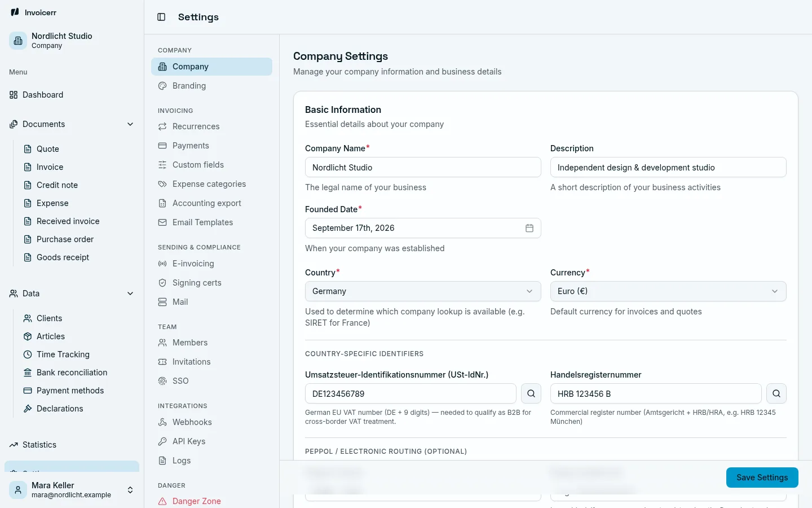The width and height of the screenshot is (812, 508).
Task: Open Time Tracking page
Action: click(79, 354)
